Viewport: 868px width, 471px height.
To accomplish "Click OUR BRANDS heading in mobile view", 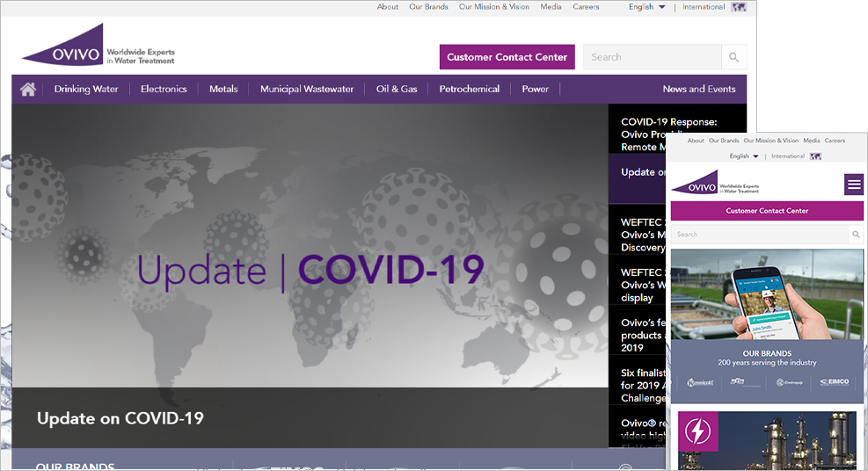I will 767,353.
